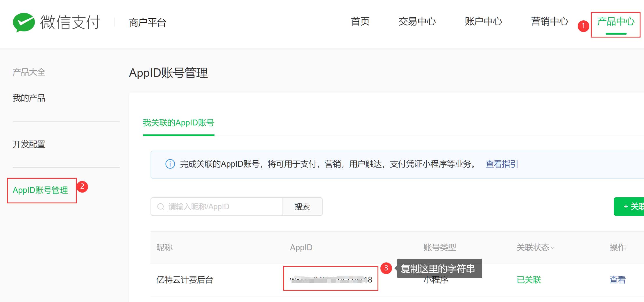Click the red step 2 marker badge
Viewport: 644px width, 302px height.
(82, 186)
